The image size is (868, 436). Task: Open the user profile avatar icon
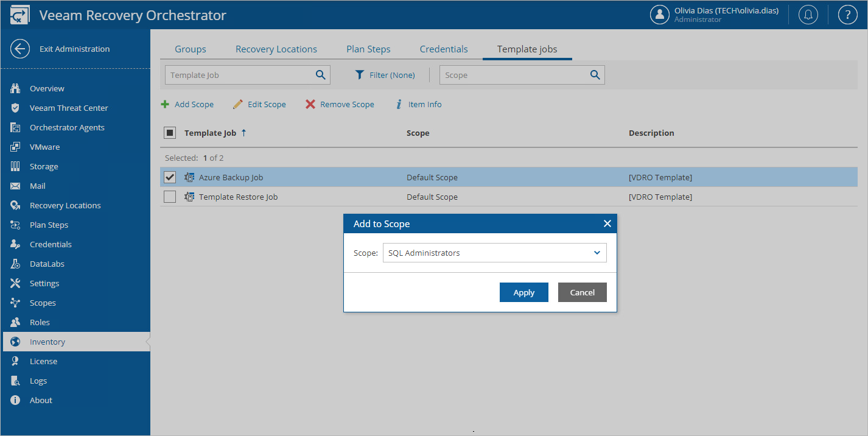pos(660,15)
